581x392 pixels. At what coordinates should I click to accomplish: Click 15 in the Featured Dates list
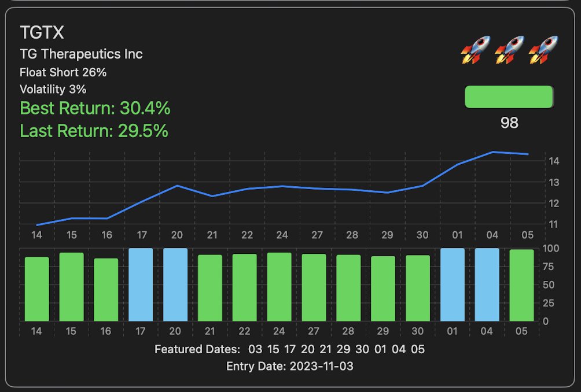tap(273, 349)
